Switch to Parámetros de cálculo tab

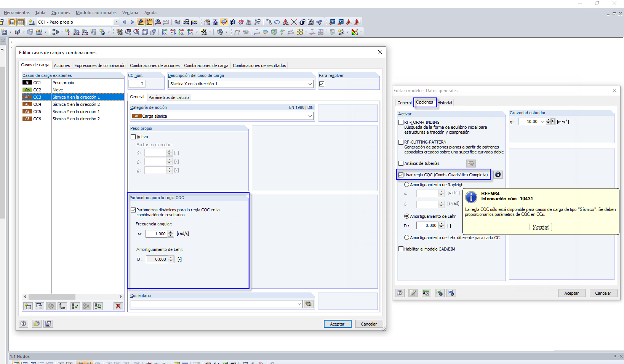pos(169,97)
